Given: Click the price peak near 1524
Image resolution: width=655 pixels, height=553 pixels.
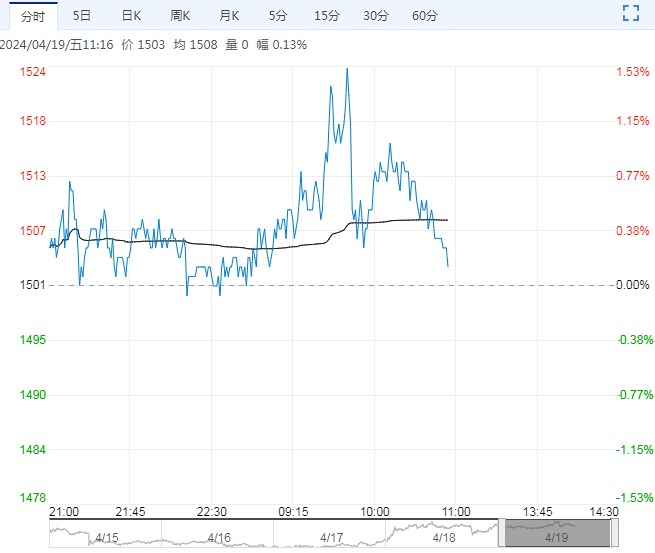Looking at the screenshot, I should 347,69.
